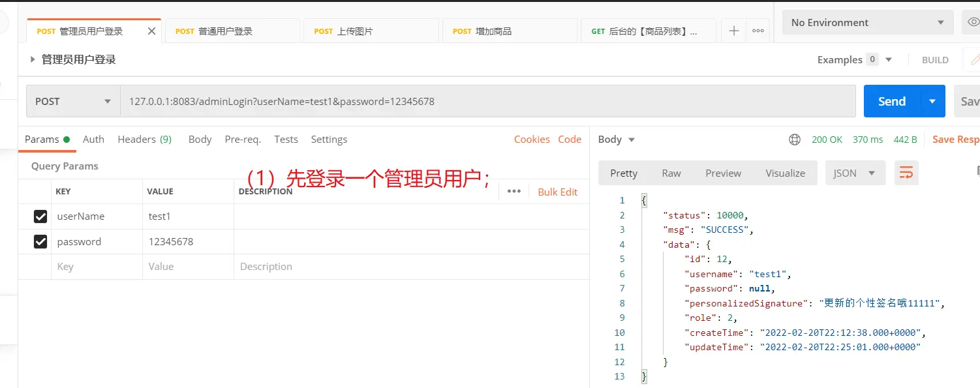Open the Tests tab
This screenshot has height=388, width=980.
click(x=286, y=140)
